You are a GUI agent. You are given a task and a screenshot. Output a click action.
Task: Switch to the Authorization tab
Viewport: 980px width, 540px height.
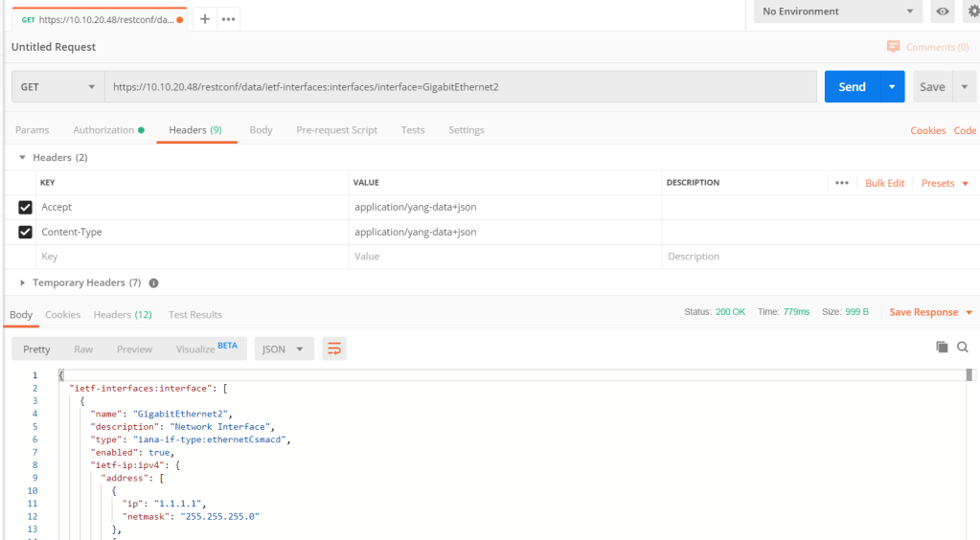click(x=107, y=130)
